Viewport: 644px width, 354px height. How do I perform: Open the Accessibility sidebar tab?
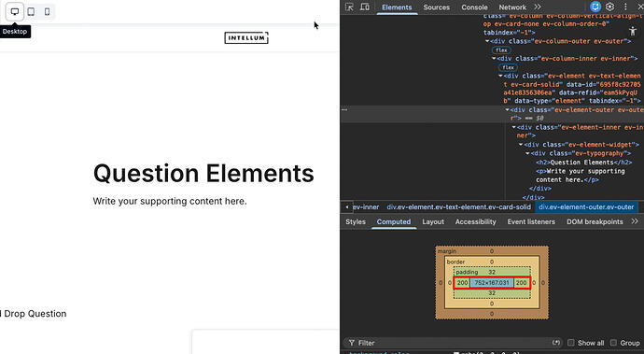(x=475, y=221)
